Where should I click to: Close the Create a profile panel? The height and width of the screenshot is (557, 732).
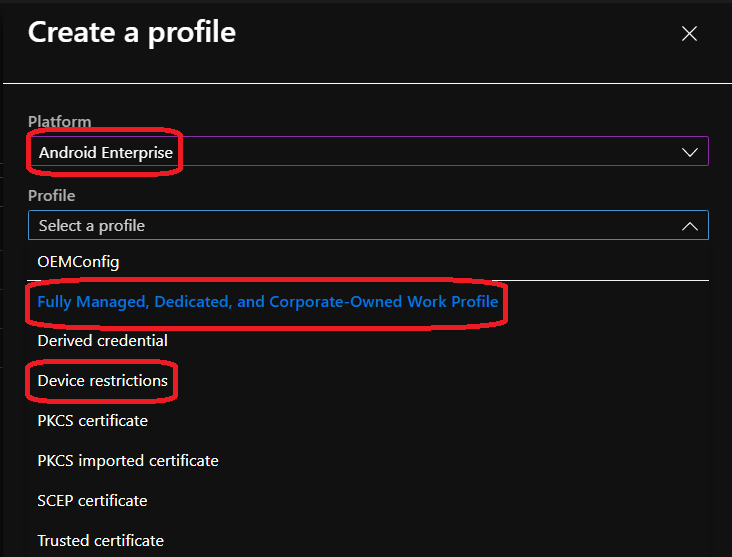tap(689, 34)
